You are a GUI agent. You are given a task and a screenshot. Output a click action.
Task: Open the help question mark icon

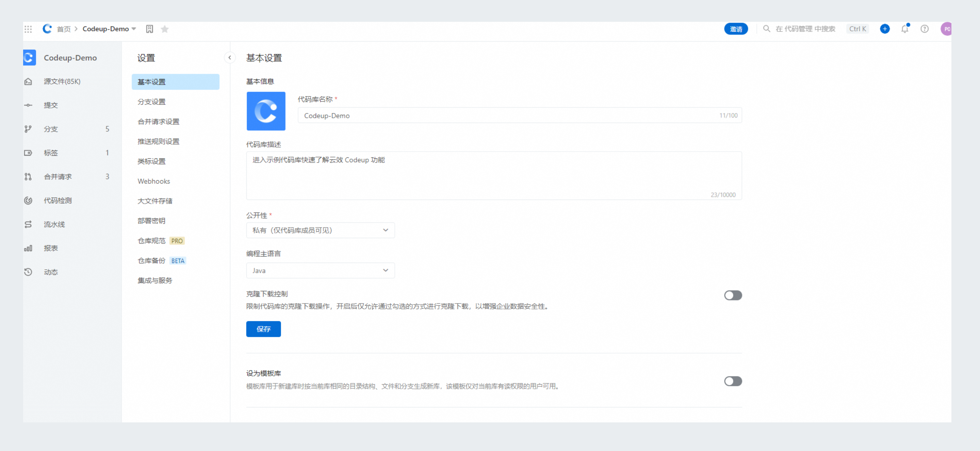pyautogui.click(x=925, y=29)
